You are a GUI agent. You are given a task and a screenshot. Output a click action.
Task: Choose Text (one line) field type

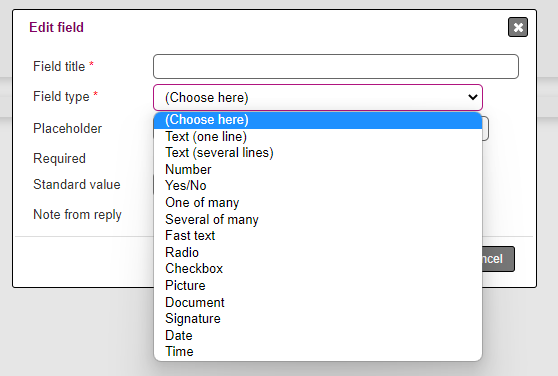(x=318, y=137)
